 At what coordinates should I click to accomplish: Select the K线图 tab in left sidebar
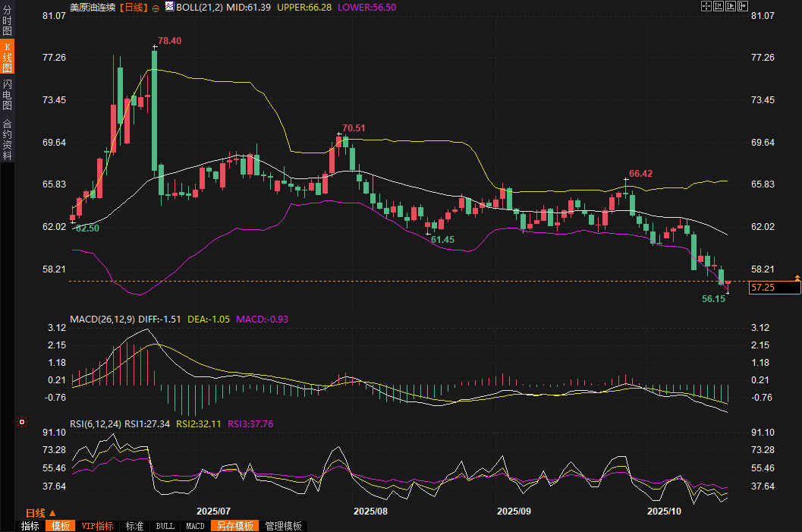[7, 57]
